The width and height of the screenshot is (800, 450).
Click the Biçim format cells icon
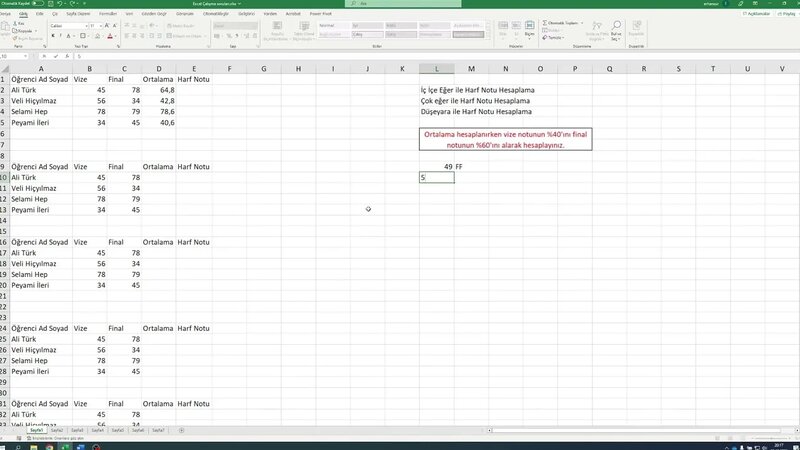point(530,28)
